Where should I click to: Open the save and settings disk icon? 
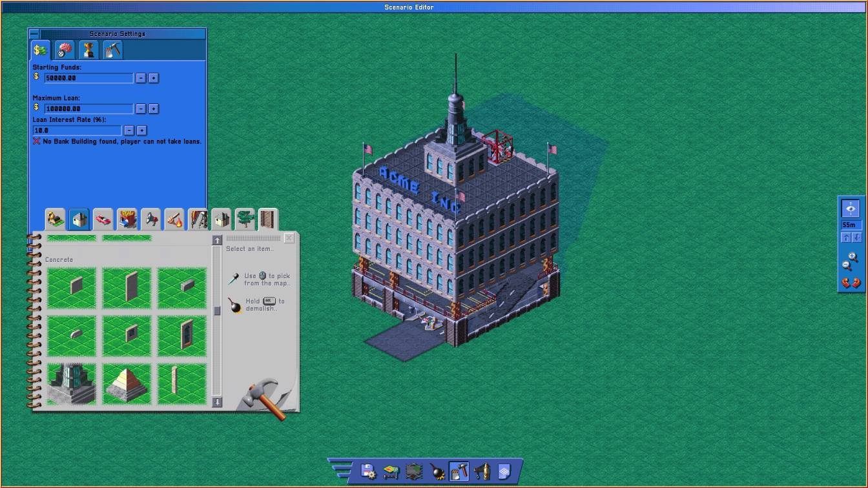pos(368,471)
